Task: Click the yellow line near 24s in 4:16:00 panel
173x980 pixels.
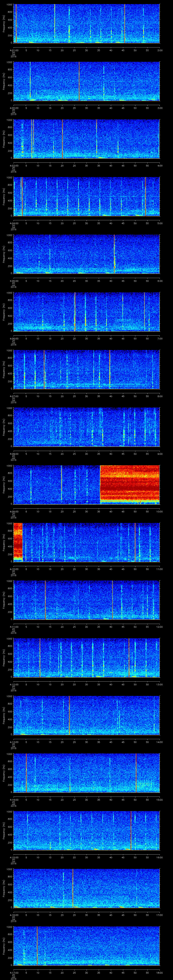Action: pos(73,888)
